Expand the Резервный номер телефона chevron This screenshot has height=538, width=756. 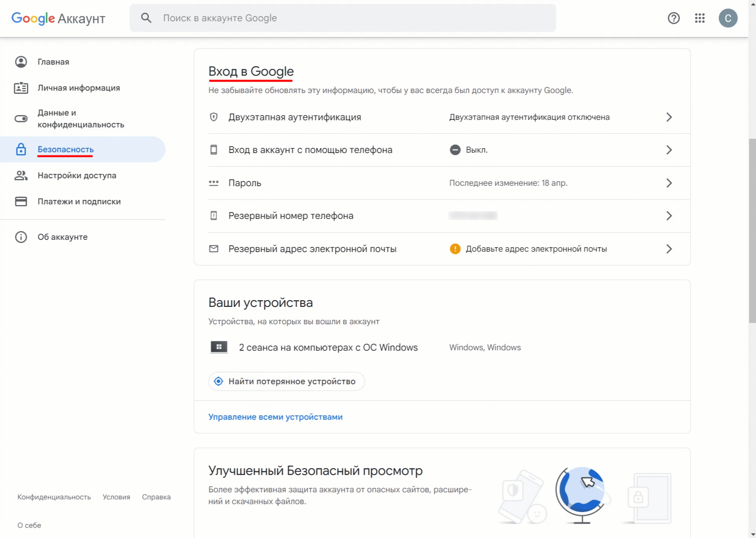pyautogui.click(x=669, y=216)
